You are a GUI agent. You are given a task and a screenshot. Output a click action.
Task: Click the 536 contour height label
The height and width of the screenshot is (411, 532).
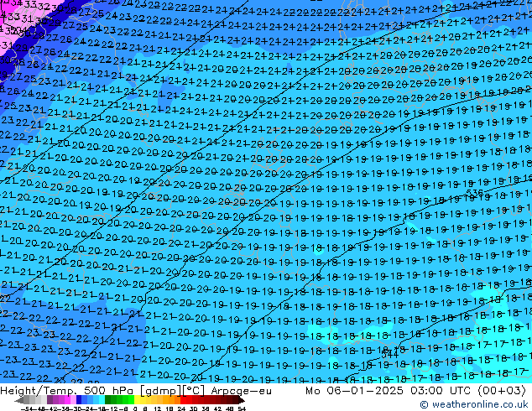(x=475, y=193)
